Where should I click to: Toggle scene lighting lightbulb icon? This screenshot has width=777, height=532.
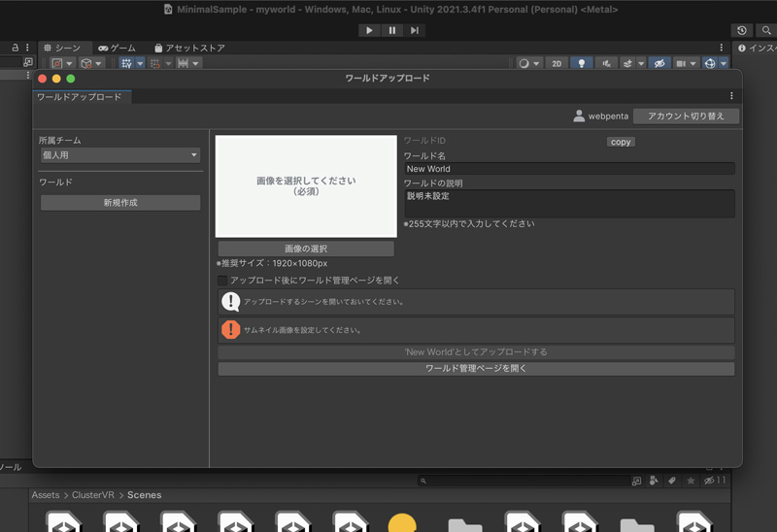click(581, 63)
